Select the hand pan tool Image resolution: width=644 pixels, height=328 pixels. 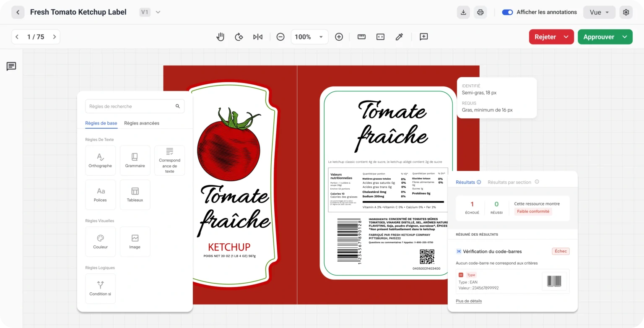220,37
